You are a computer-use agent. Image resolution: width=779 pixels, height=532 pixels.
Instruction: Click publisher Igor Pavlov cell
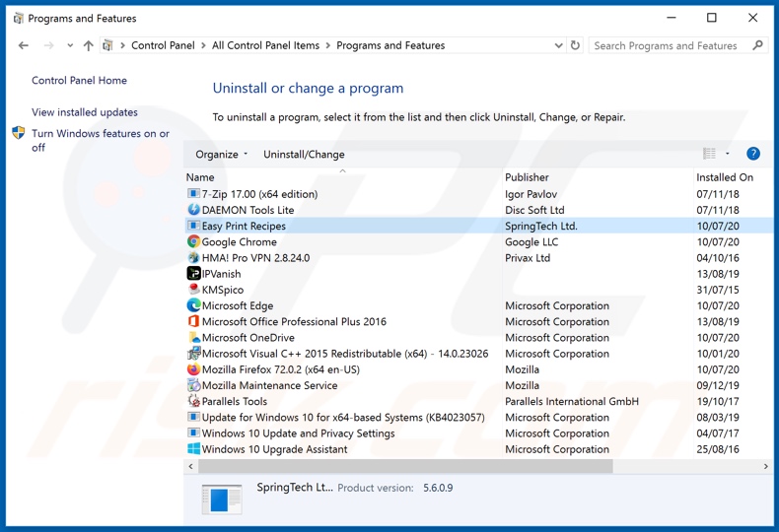[531, 194]
